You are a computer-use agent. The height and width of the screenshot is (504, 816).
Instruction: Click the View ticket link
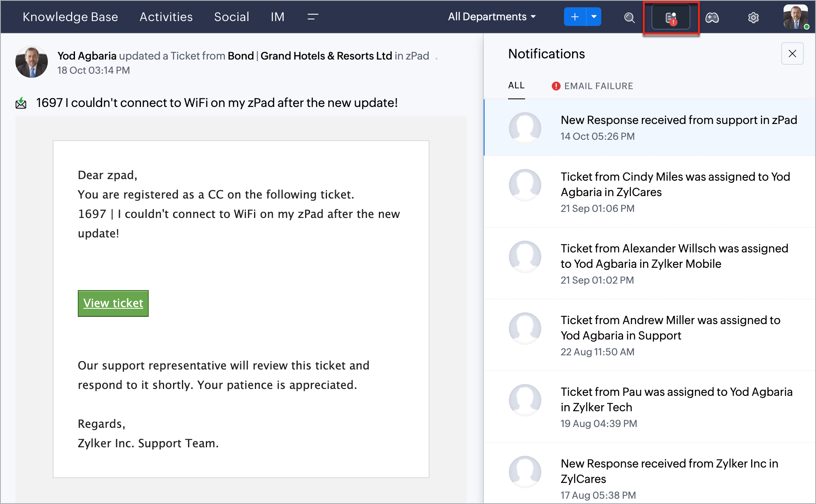[x=113, y=303]
